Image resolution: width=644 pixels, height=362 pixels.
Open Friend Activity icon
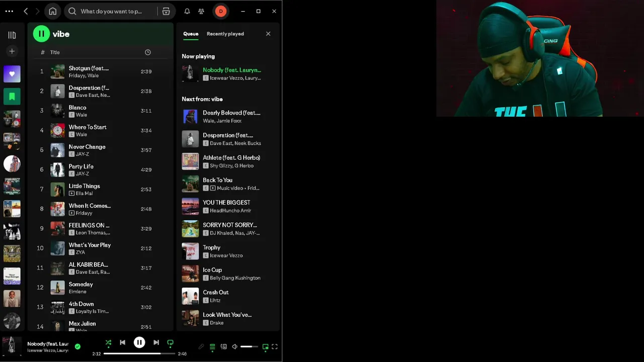pyautogui.click(x=201, y=11)
